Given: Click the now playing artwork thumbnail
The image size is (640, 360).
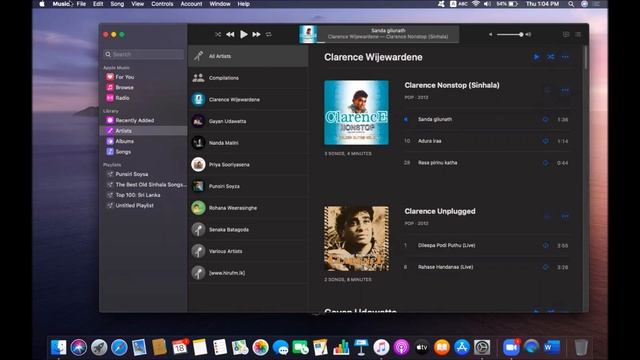Looking at the screenshot, I should 308,34.
